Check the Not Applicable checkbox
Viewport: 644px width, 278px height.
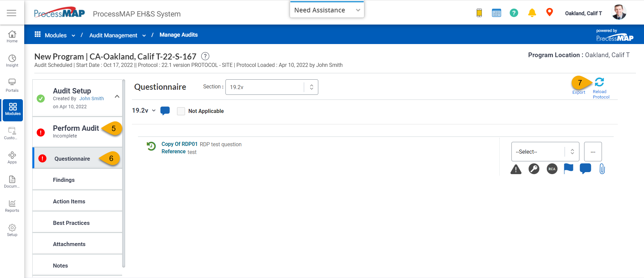(x=181, y=111)
